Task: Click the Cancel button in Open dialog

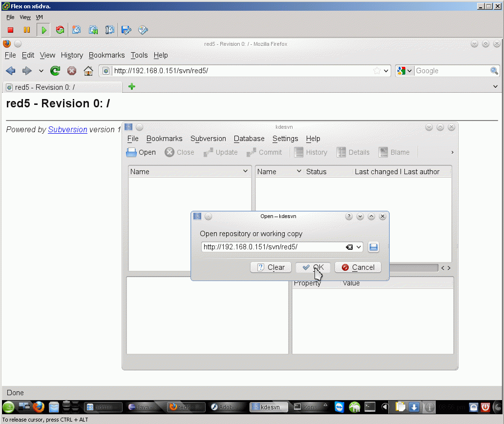Action: (358, 267)
